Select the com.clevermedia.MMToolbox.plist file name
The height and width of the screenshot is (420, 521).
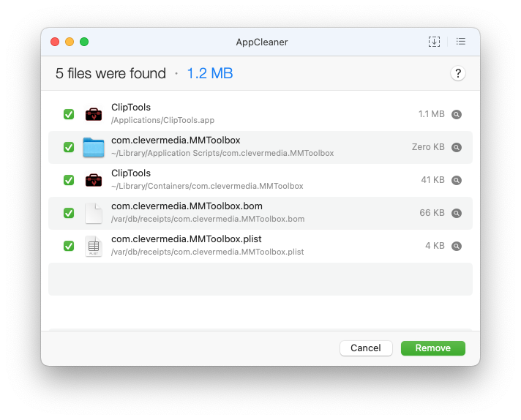pyautogui.click(x=186, y=239)
